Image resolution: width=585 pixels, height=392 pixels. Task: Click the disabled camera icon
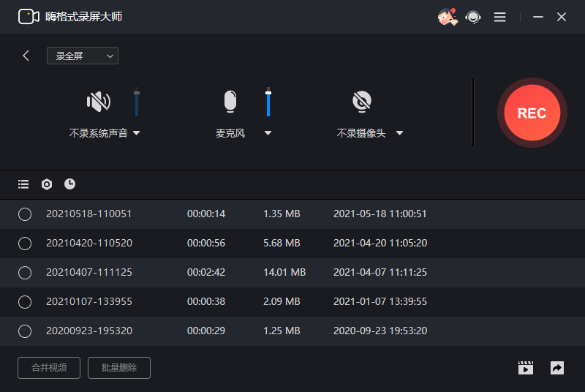pos(362,102)
